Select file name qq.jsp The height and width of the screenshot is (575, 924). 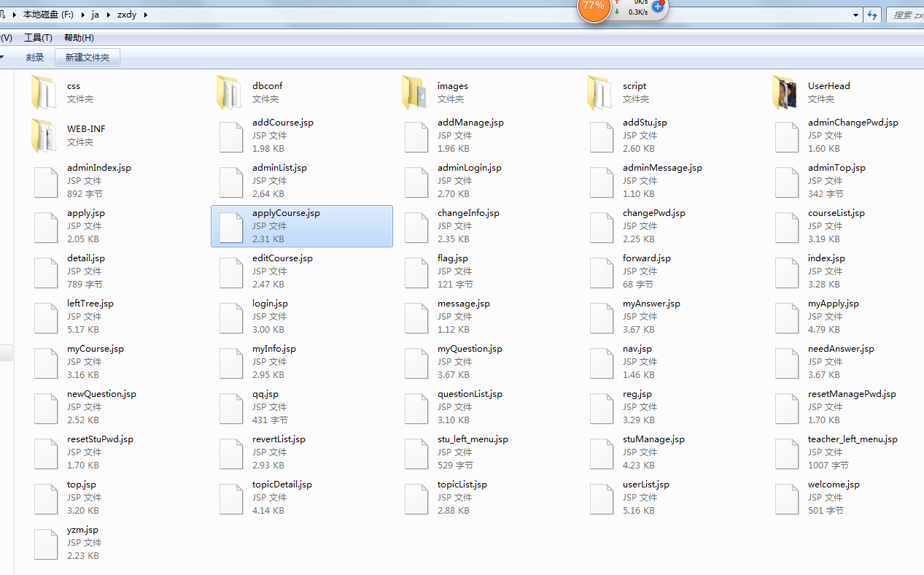tap(265, 394)
